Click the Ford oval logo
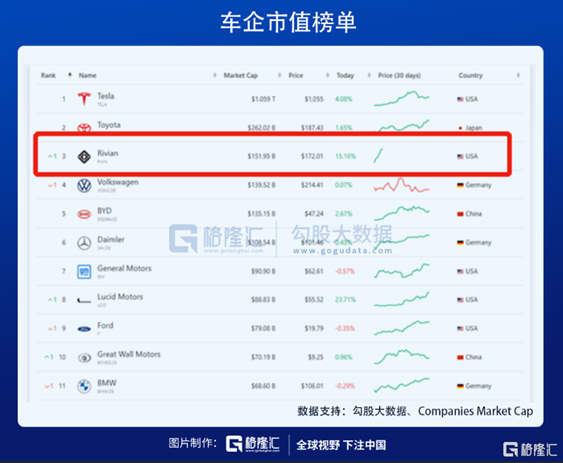The image size is (563, 463). click(84, 329)
